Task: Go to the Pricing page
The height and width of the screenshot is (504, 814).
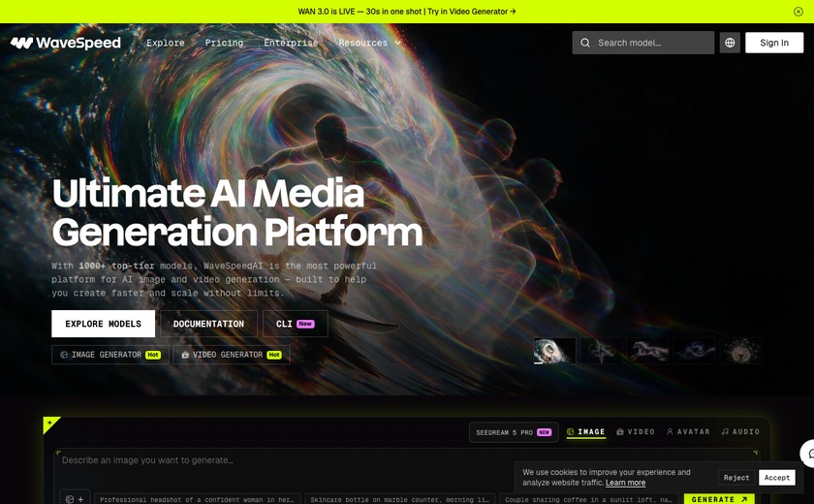Action: [x=224, y=43]
